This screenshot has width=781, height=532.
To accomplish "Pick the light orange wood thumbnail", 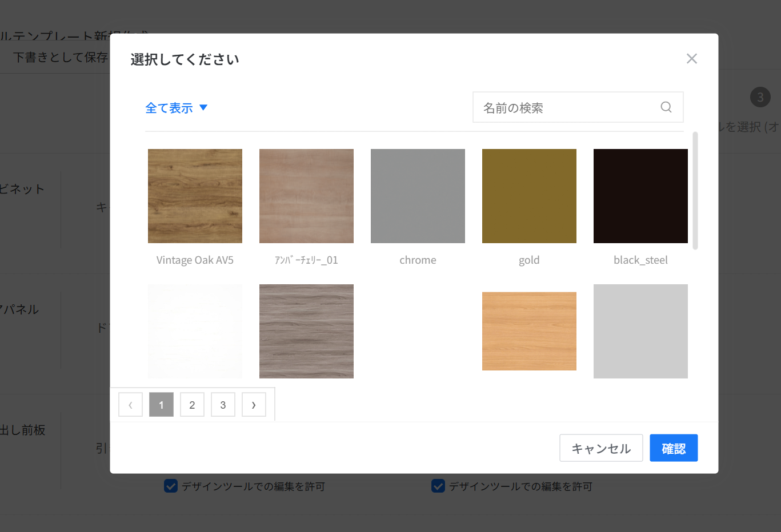I will (529, 331).
